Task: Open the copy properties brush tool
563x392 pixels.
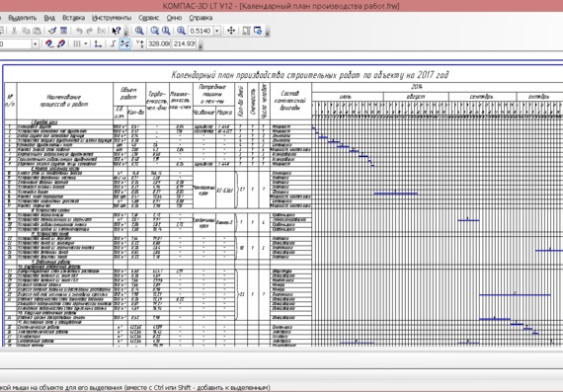Action: point(52,31)
